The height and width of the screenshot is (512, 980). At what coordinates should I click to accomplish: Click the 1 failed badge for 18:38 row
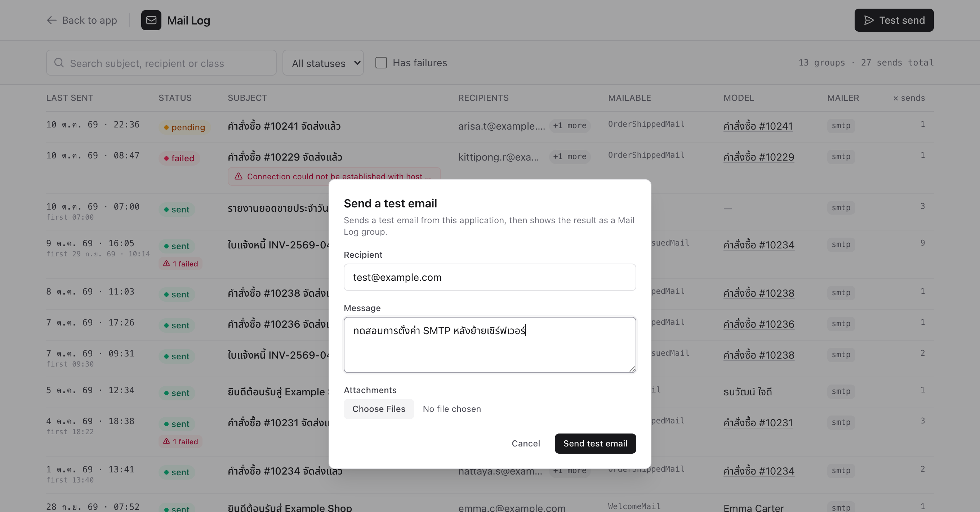coord(180,442)
